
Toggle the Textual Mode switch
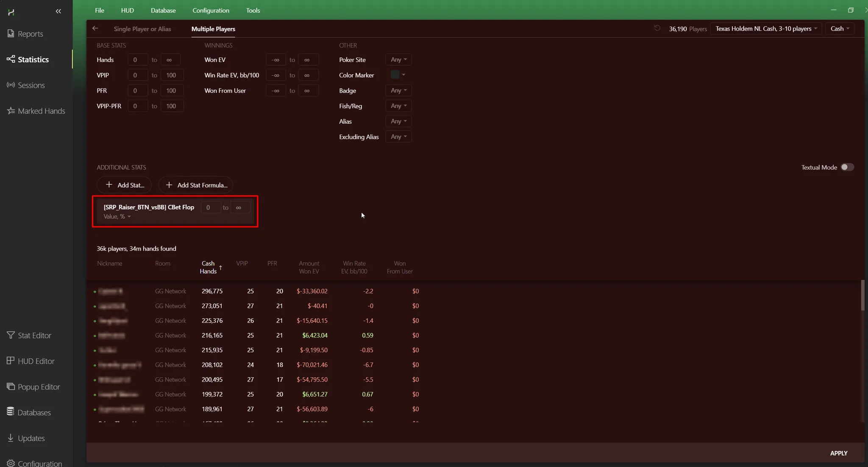click(x=847, y=167)
